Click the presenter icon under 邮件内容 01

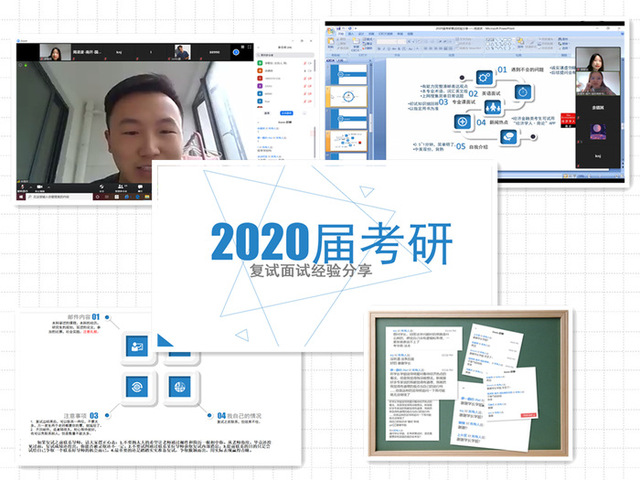134,345
